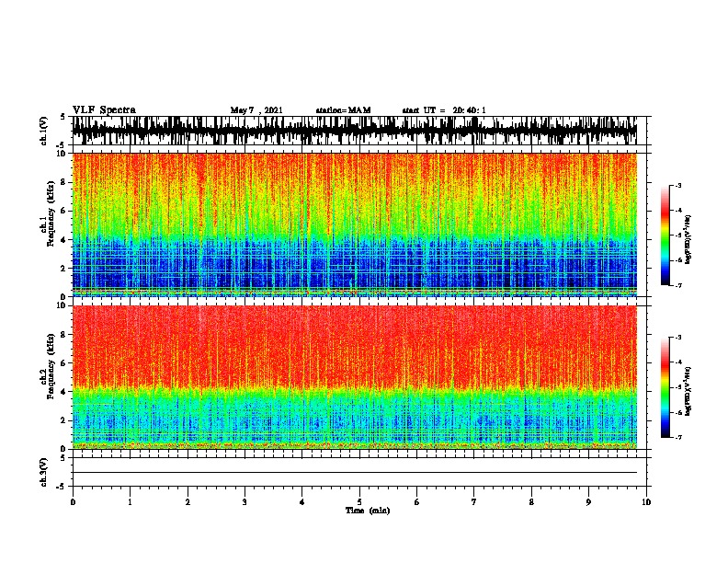Click the 'station=MAM' header text
This screenshot has height=563, width=728.
pyautogui.click(x=343, y=110)
